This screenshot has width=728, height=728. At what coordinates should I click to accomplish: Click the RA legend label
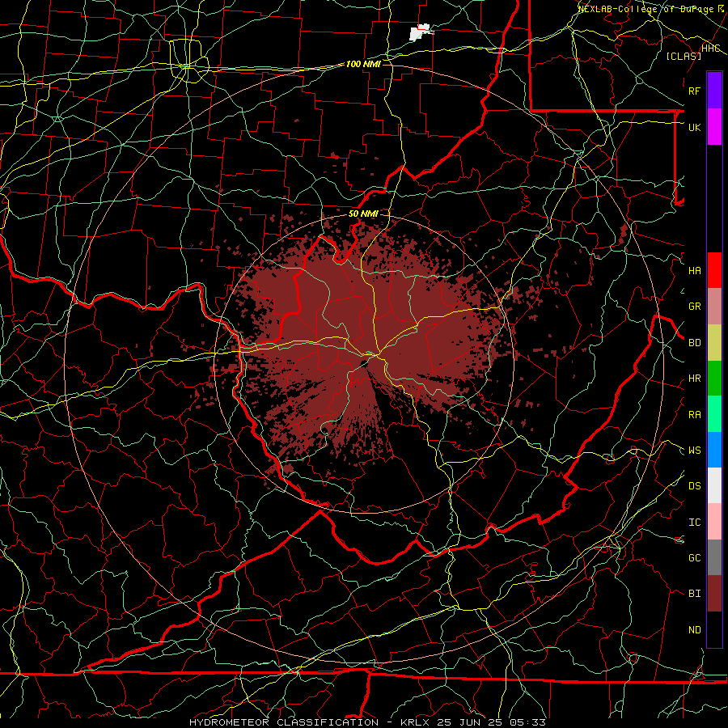[x=694, y=415]
